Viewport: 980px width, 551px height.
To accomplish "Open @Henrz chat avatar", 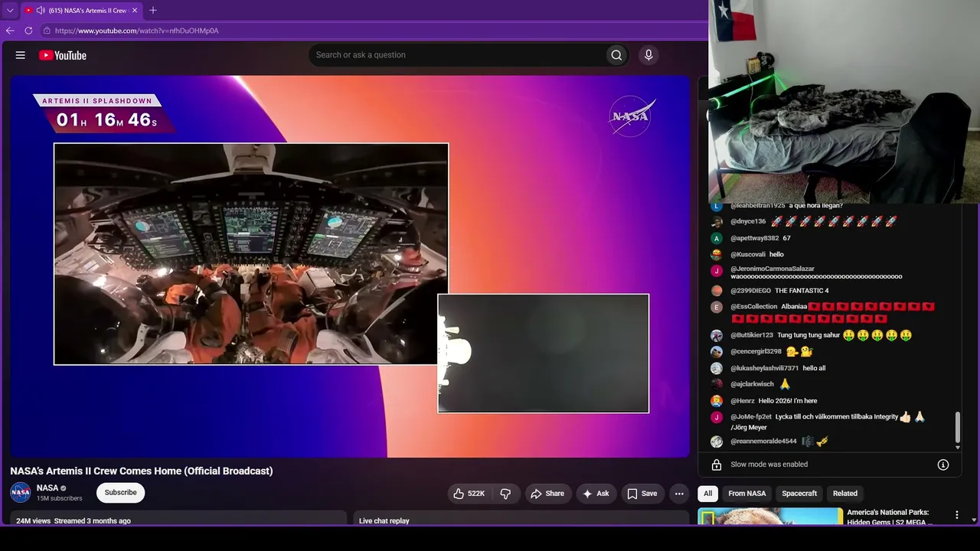I will (717, 401).
